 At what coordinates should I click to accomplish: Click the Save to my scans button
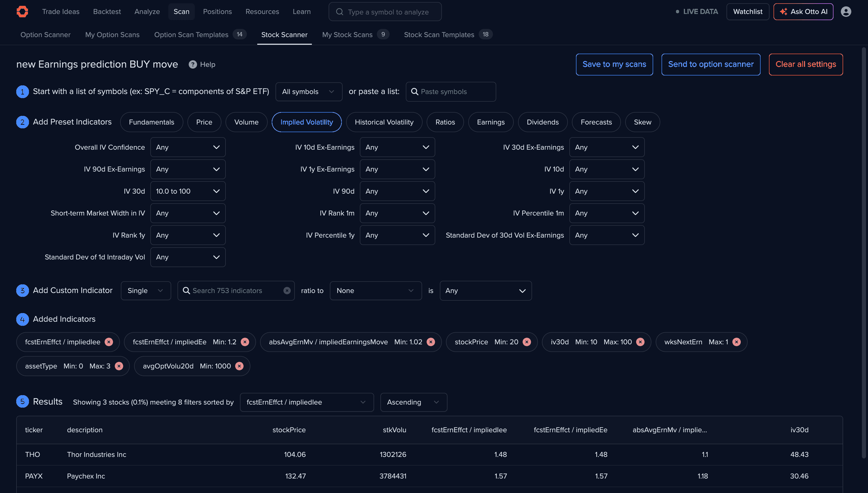tap(614, 64)
